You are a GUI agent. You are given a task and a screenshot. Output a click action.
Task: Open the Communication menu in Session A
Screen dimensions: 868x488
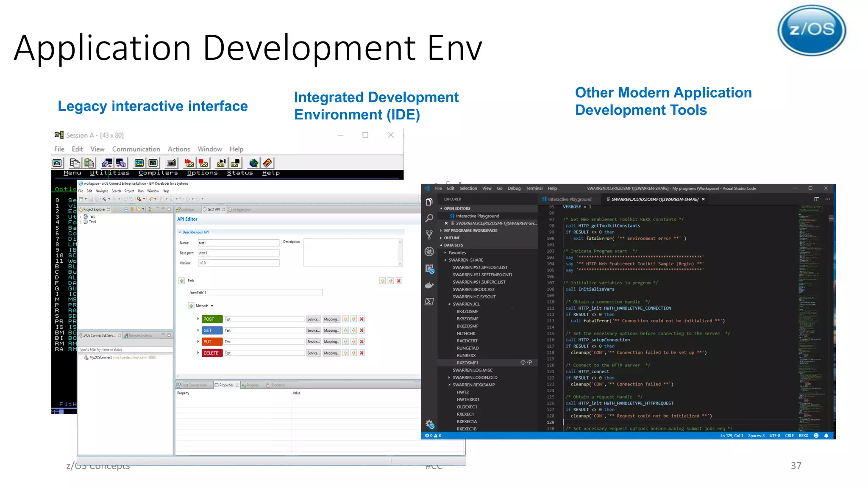pos(136,149)
